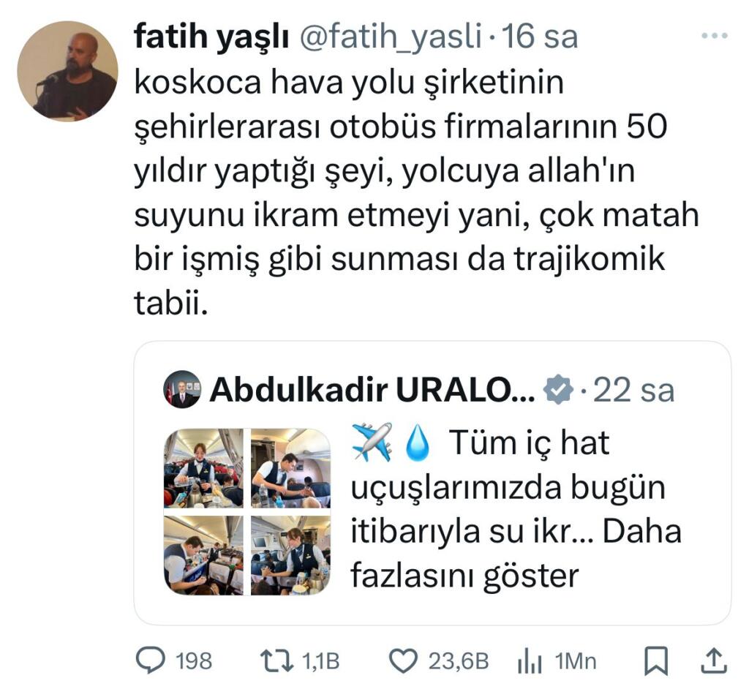Open the @fatih_yasli handle link

[x=391, y=37]
